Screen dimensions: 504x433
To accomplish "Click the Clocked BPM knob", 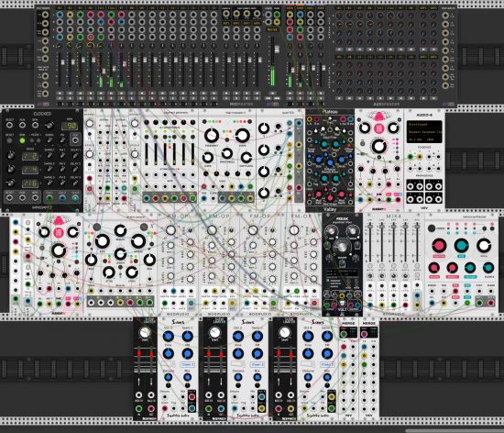I will [x=49, y=125].
